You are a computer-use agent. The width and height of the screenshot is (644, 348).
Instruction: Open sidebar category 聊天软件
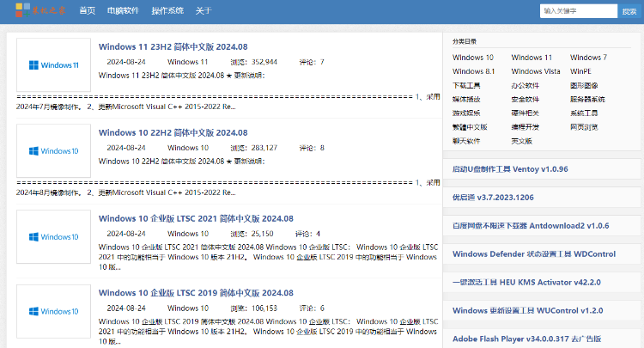pos(466,141)
